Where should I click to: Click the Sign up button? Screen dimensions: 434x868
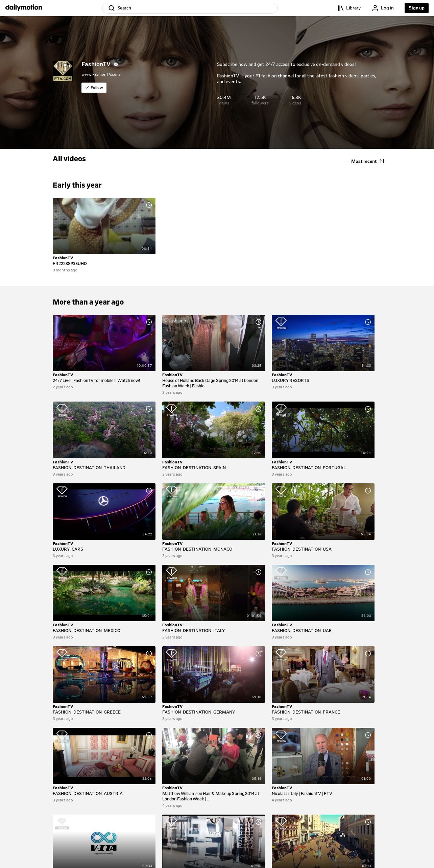tap(416, 8)
